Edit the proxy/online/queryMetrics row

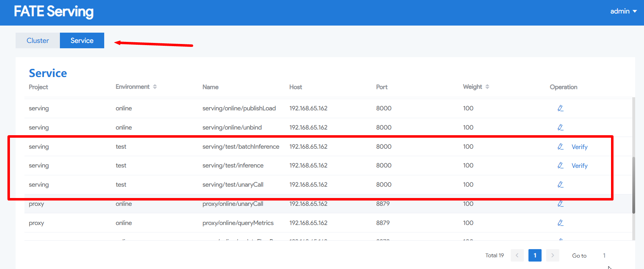tap(560, 223)
